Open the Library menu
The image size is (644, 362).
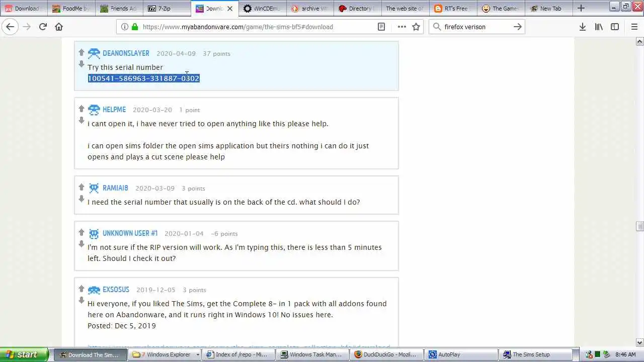(x=599, y=27)
